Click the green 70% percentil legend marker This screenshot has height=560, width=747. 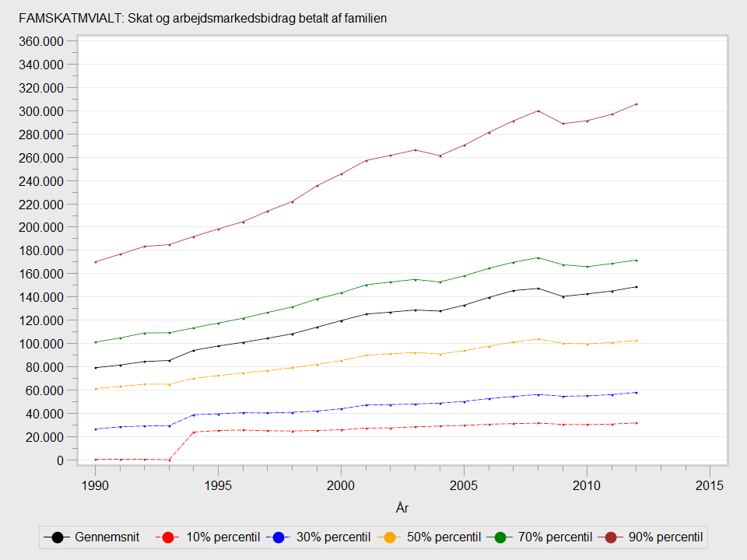tap(500, 537)
